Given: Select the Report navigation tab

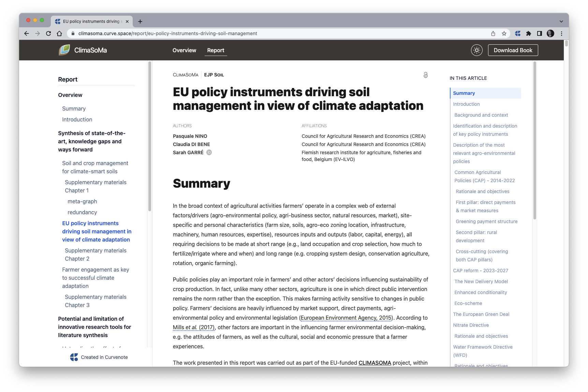Looking at the screenshot, I should click(x=216, y=50).
